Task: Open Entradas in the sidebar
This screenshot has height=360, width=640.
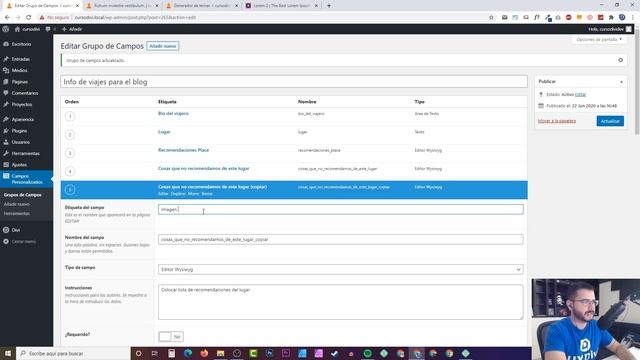Action: pos(20,59)
